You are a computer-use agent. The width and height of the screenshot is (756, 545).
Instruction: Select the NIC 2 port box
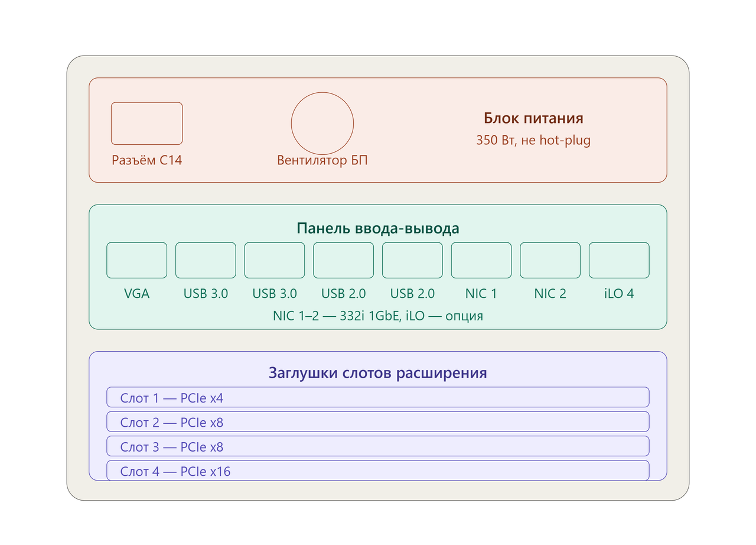(x=550, y=260)
